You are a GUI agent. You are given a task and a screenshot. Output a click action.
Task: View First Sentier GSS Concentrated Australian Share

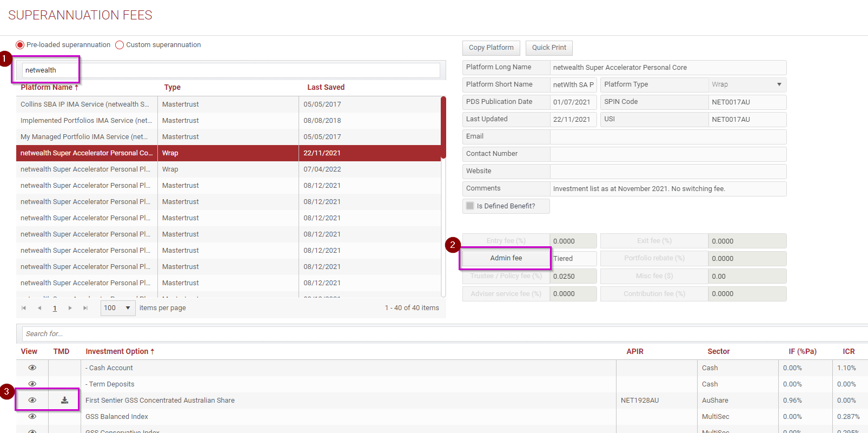coord(32,401)
